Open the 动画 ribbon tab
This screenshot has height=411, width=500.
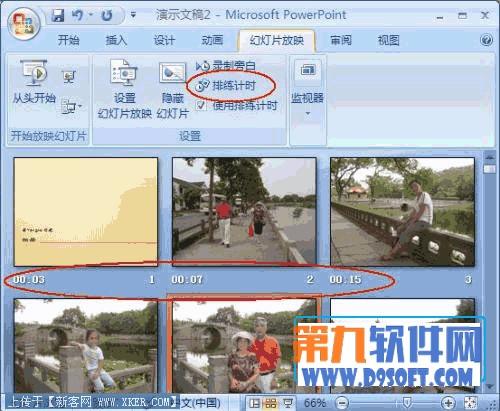click(212, 40)
